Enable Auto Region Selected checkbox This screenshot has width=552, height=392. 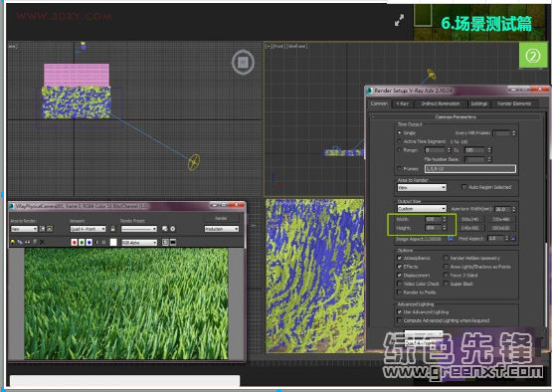point(464,187)
